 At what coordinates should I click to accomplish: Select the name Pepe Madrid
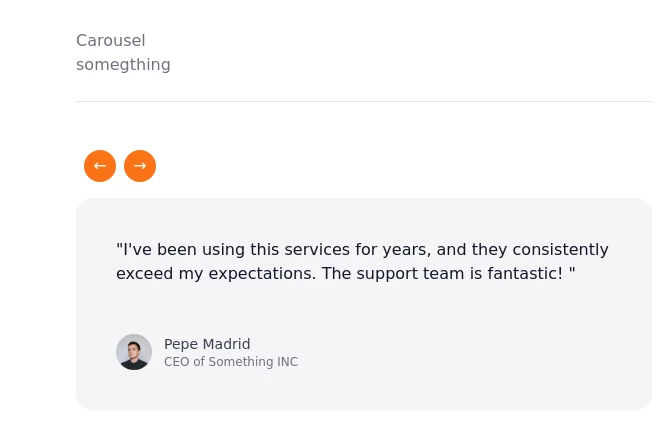(207, 344)
